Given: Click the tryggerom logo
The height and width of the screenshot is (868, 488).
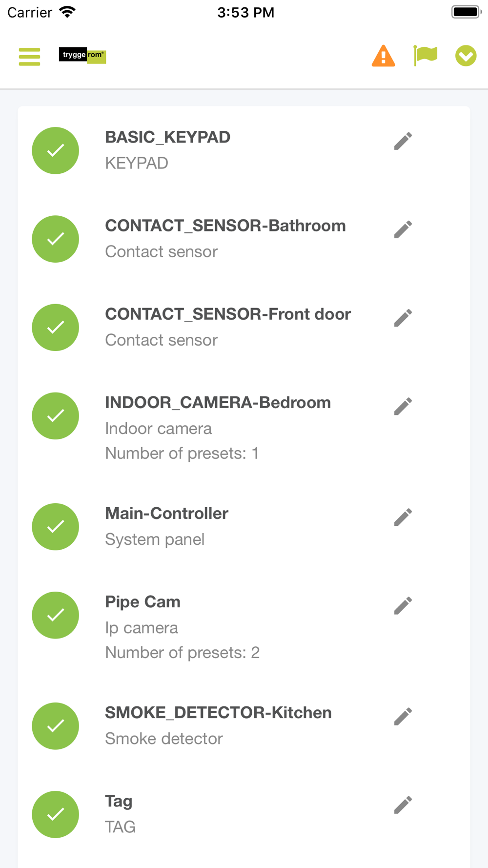Looking at the screenshot, I should pyautogui.click(x=82, y=55).
